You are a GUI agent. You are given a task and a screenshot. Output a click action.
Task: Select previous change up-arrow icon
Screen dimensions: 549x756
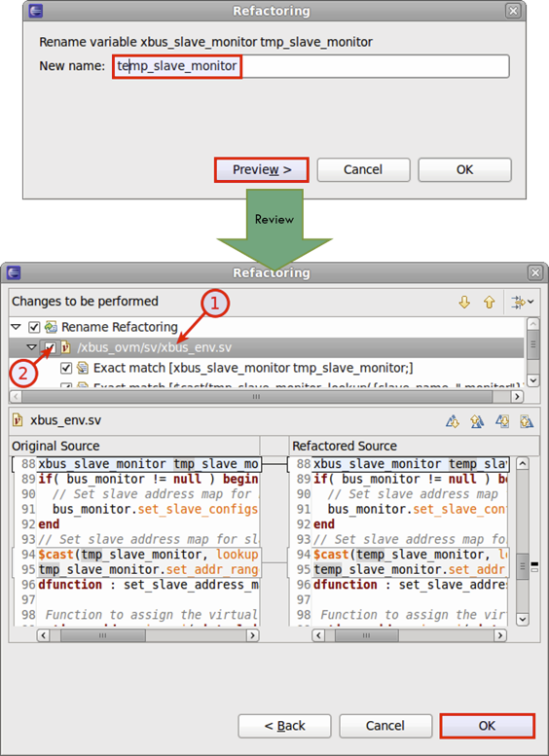point(490,303)
